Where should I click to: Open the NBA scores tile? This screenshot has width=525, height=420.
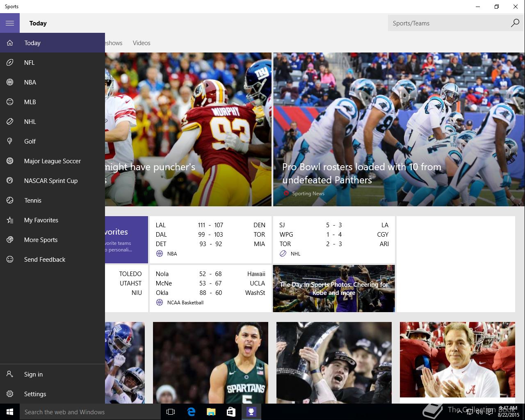210,240
